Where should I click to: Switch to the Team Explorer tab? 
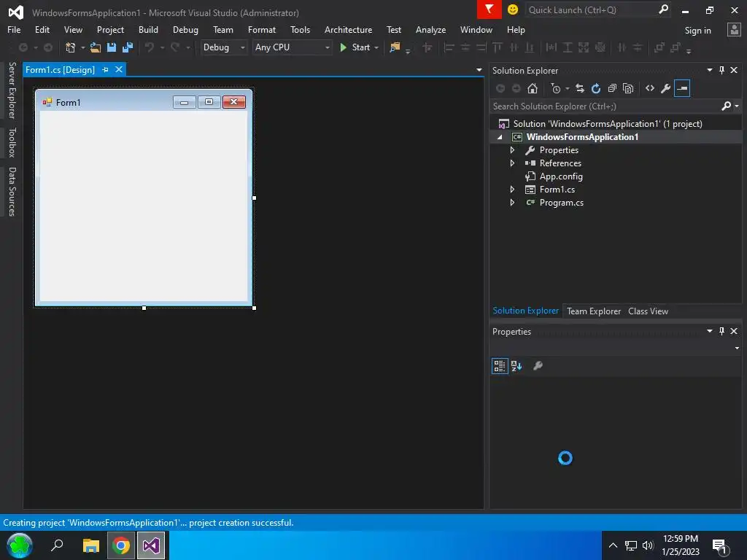click(x=594, y=311)
